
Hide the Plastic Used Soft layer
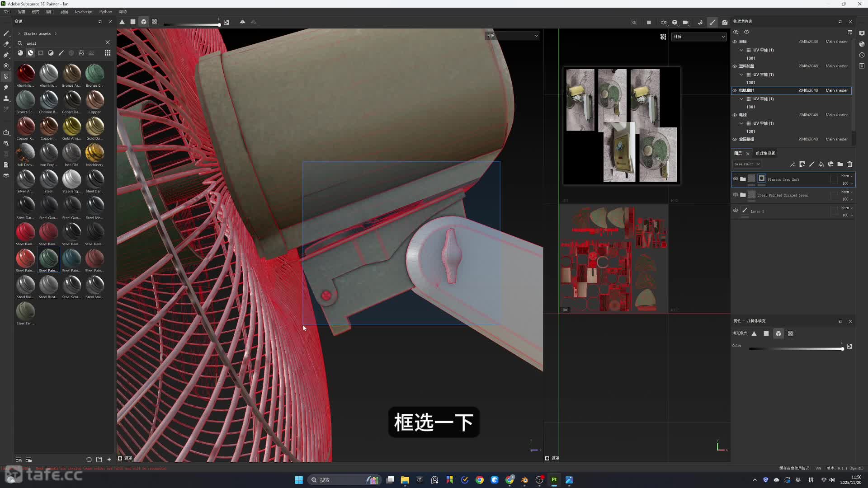(736, 179)
